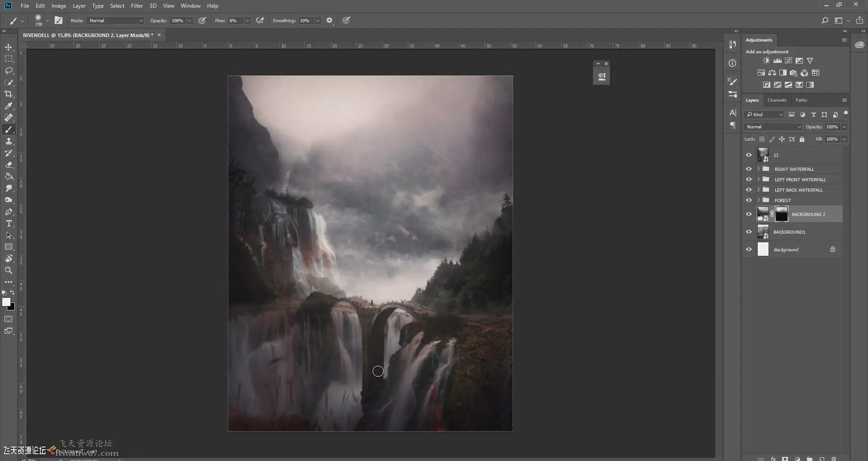The image size is (868, 461).
Task: Open the Filter menu
Action: click(x=137, y=6)
